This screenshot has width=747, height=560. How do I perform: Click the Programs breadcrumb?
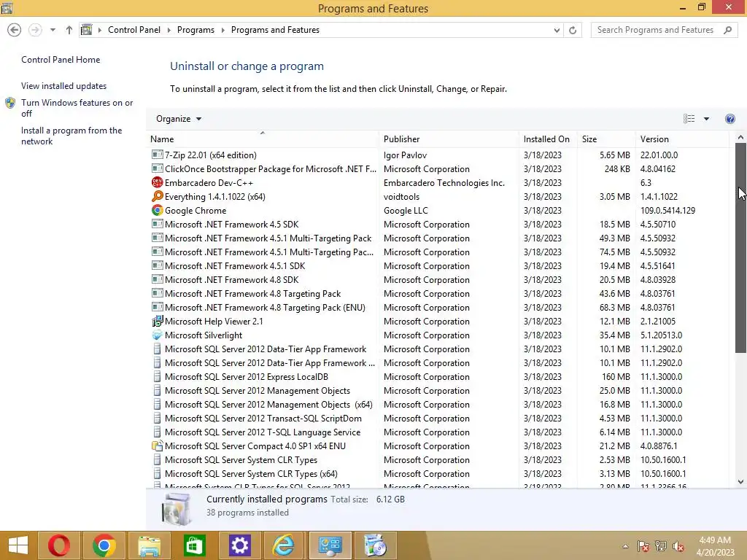point(196,30)
